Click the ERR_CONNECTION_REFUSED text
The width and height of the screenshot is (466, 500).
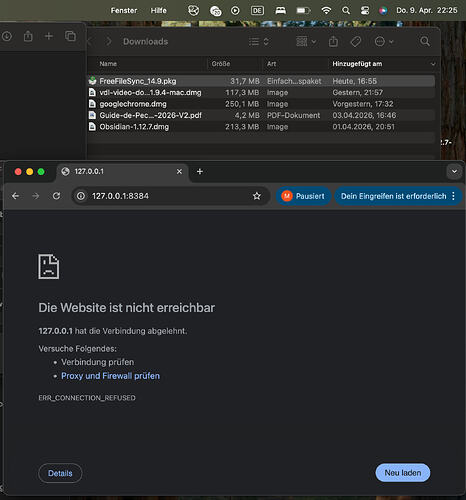(87, 398)
